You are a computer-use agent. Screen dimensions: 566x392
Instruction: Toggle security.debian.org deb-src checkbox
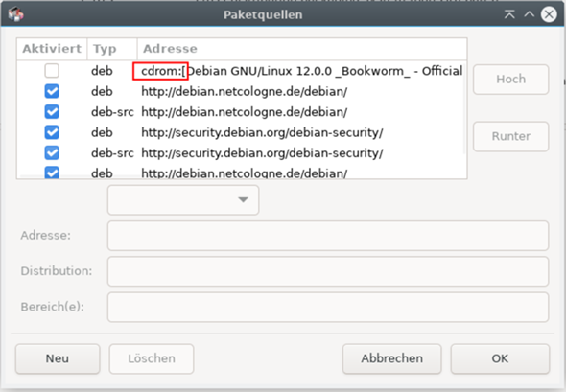pyautogui.click(x=52, y=153)
